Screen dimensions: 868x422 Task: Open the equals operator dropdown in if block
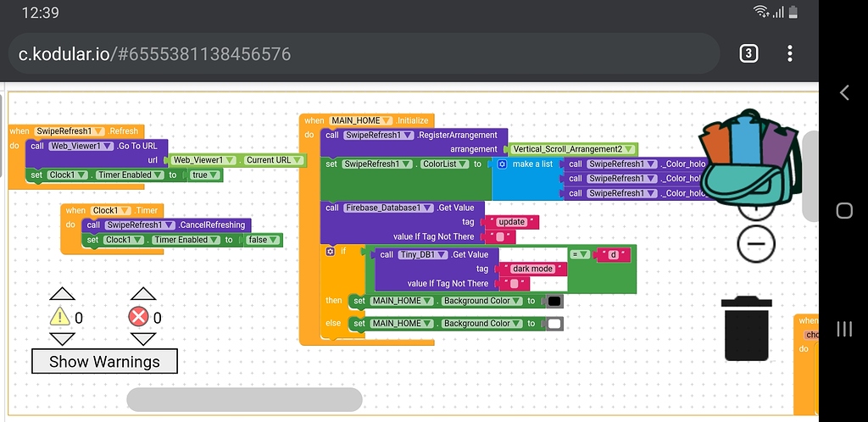point(580,254)
